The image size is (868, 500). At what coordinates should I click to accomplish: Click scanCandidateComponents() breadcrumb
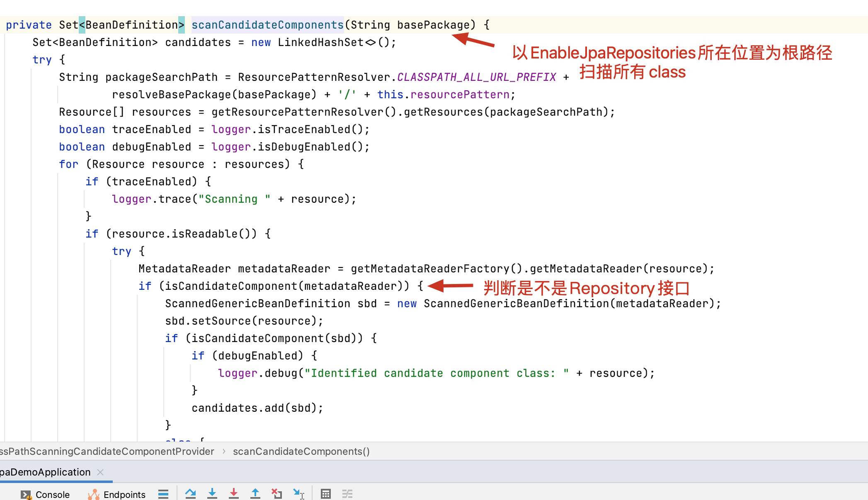point(301,451)
